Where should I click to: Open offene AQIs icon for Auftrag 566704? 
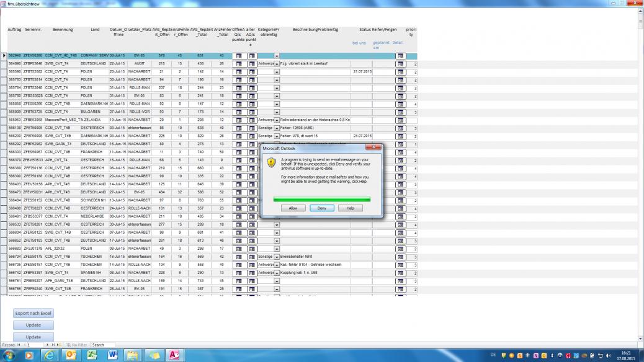click(x=239, y=257)
